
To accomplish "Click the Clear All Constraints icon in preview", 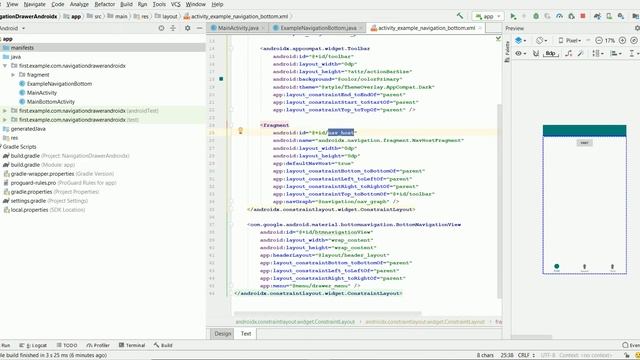I will point(569,53).
